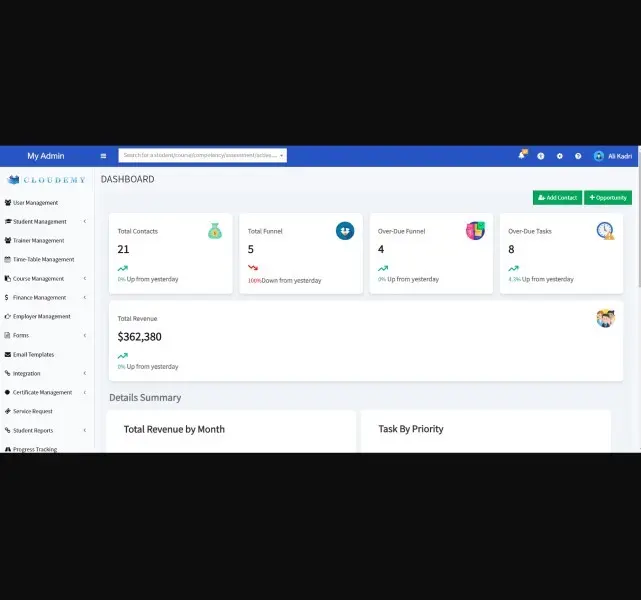Open the help question mark icon
This screenshot has width=641, height=600.
[x=578, y=156]
